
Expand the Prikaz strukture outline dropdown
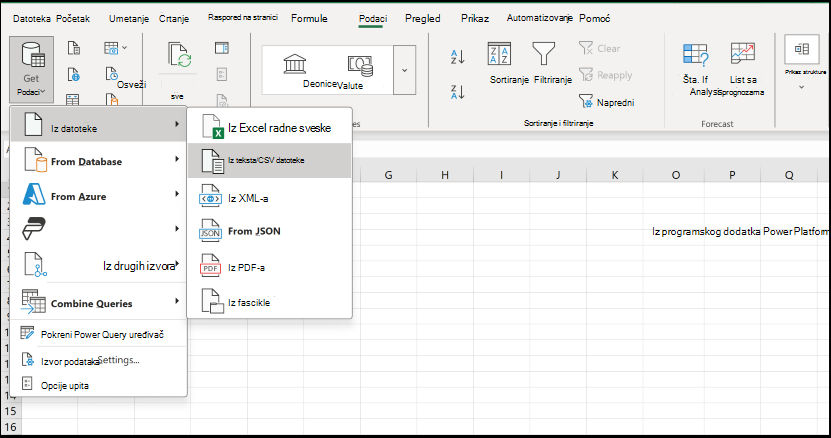point(802,87)
